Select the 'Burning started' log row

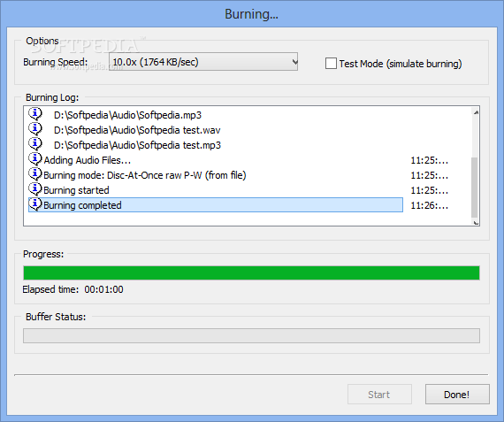216,190
